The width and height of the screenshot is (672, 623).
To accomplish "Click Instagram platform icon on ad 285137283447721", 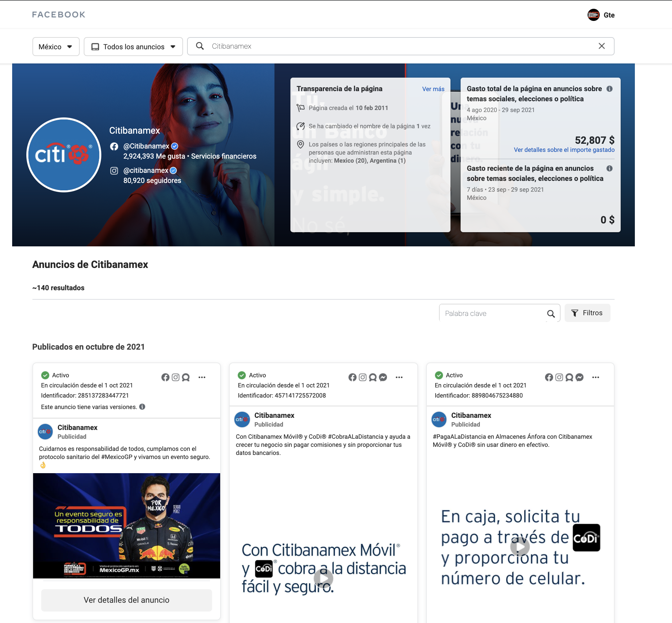I will click(x=176, y=377).
